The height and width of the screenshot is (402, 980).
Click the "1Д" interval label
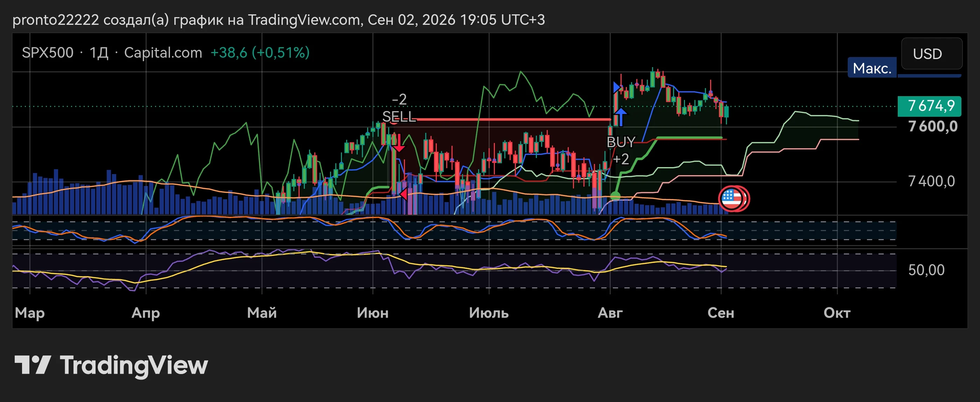pos(99,52)
